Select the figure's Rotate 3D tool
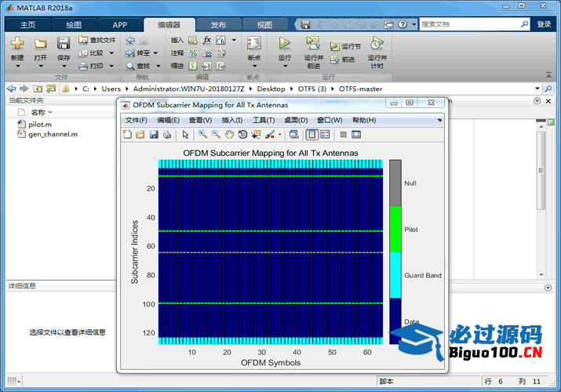Image resolution: width=561 pixels, height=392 pixels. tap(242, 135)
